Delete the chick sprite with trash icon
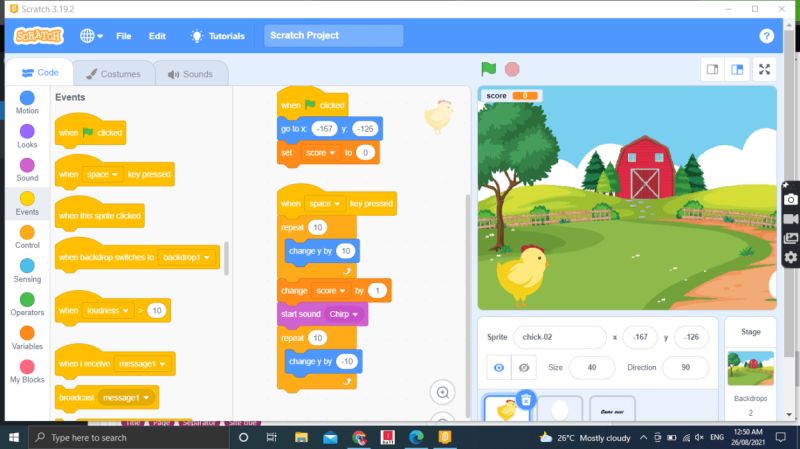 click(x=526, y=400)
